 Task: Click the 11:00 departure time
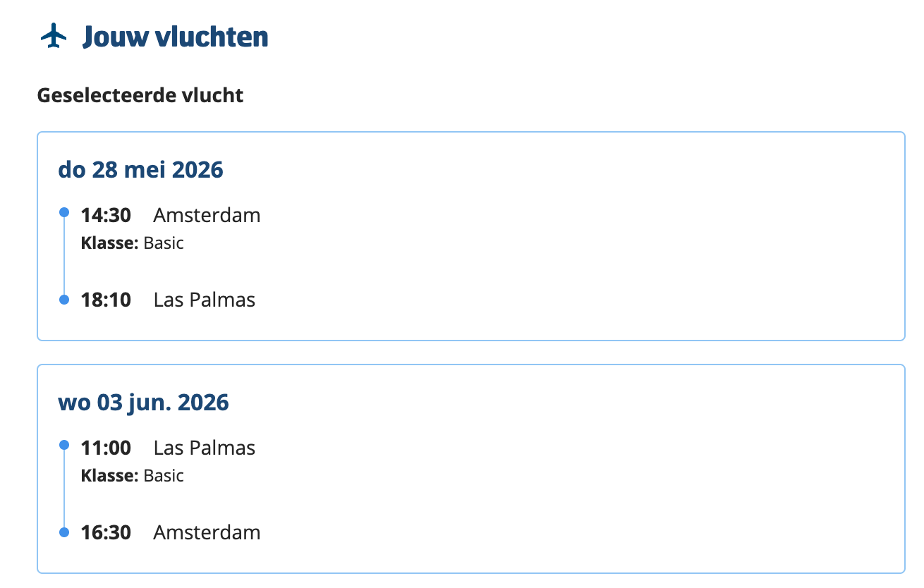(106, 448)
